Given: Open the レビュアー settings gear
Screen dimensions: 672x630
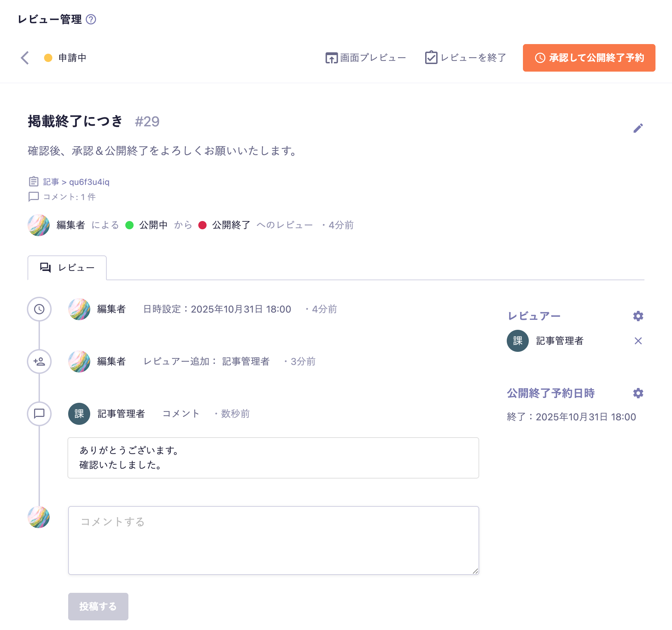Looking at the screenshot, I should [638, 315].
